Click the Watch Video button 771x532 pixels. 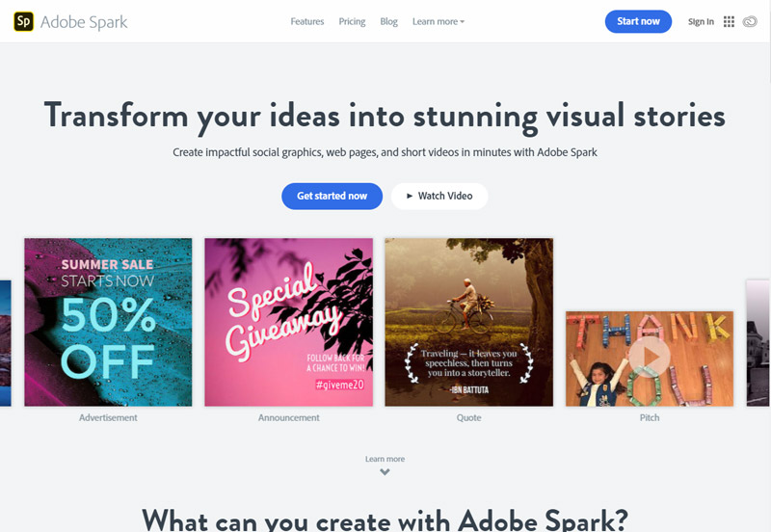[439, 197]
